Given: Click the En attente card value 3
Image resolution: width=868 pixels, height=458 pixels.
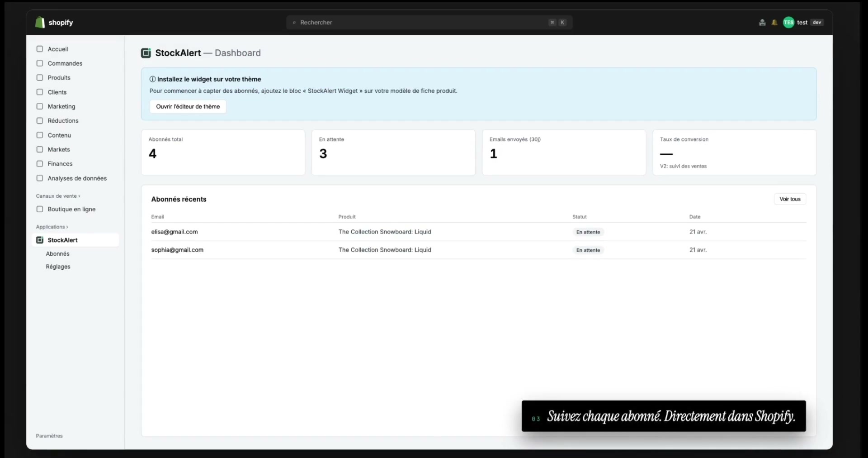Looking at the screenshot, I should pos(323,154).
